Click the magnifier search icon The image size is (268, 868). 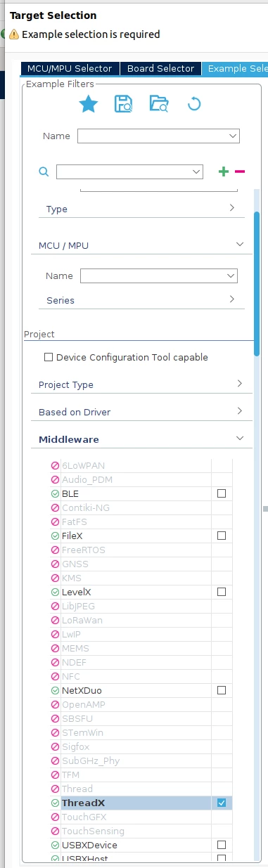tap(44, 171)
